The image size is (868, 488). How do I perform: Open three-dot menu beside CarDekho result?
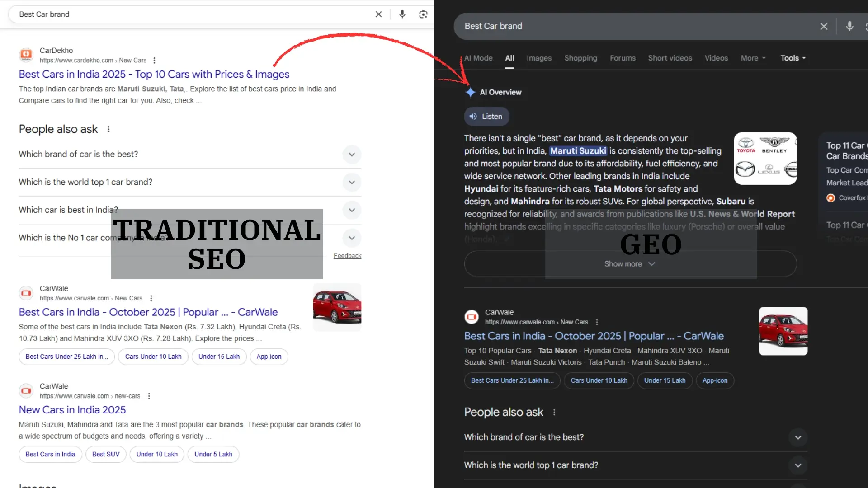coord(154,60)
